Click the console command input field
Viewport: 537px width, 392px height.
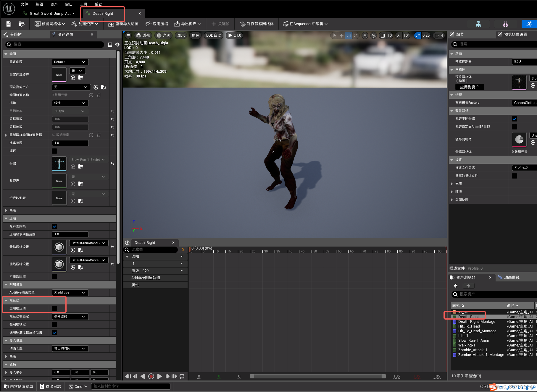pyautogui.click(x=131, y=386)
